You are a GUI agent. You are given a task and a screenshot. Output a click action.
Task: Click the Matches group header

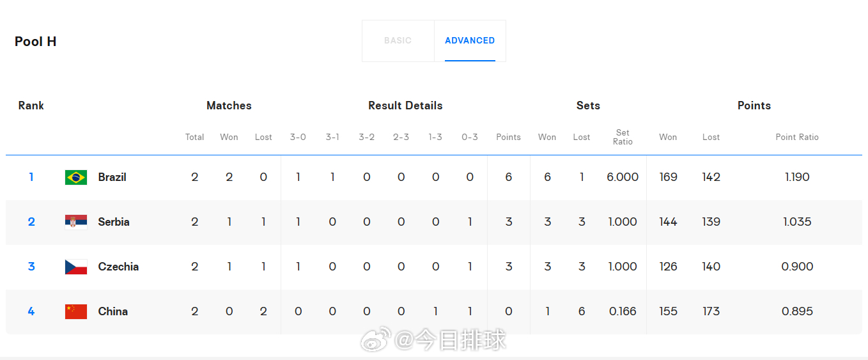(x=229, y=106)
